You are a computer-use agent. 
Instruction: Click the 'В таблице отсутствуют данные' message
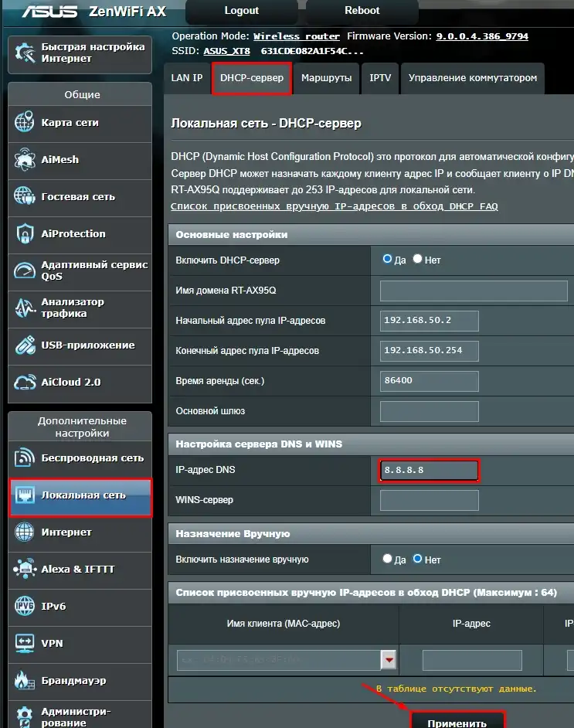[x=456, y=689]
